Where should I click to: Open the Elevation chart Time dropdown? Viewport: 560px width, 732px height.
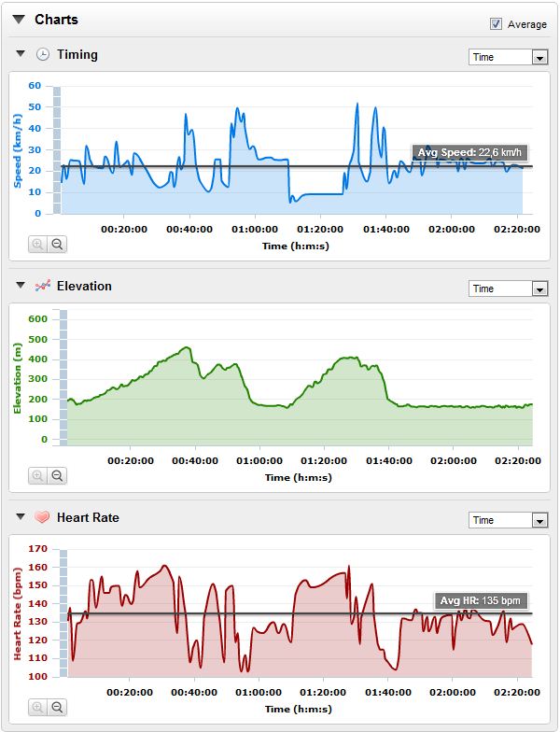pos(508,289)
